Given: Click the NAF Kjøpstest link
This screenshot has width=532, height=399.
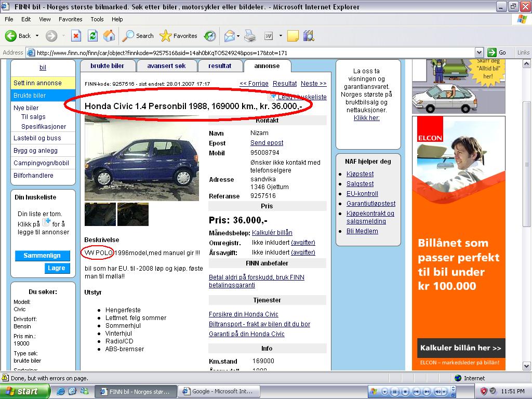Looking at the screenshot, I should click(360, 174).
